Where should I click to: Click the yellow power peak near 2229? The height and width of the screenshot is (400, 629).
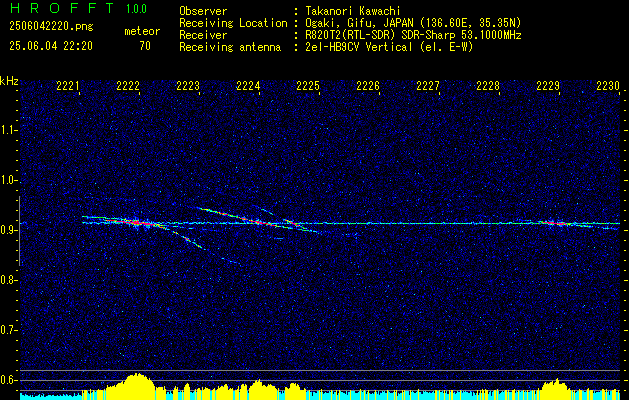point(556,388)
